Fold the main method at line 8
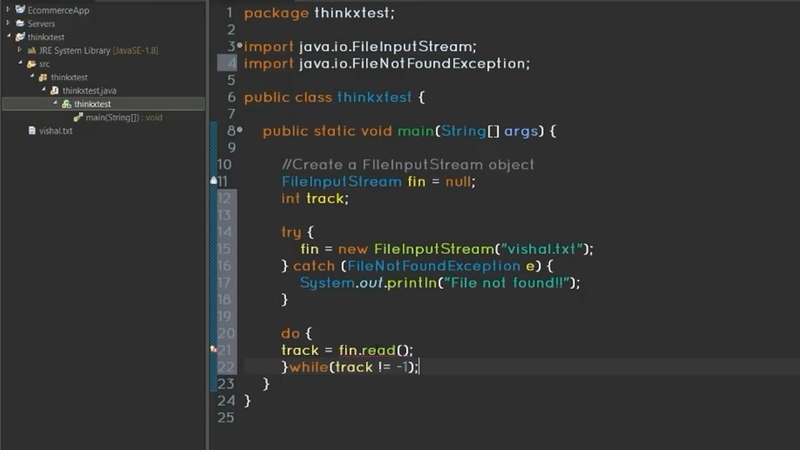The height and width of the screenshot is (450, 800). (x=240, y=130)
